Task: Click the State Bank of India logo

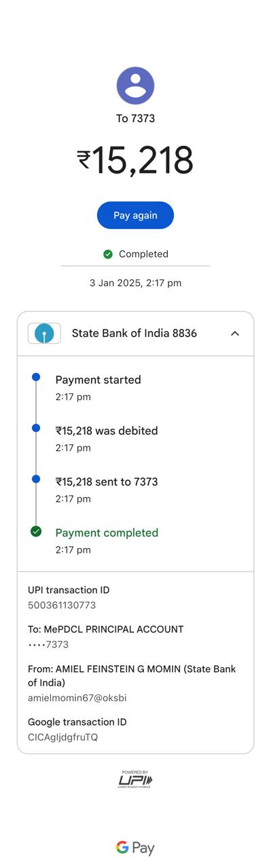Action: point(44,333)
